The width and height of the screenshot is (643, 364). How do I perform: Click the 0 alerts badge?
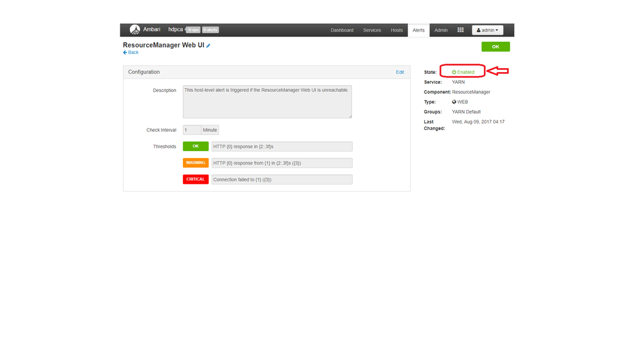pos(210,30)
